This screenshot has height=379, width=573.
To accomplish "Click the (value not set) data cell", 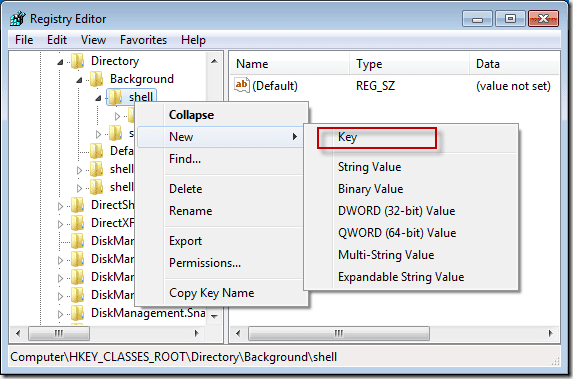I will 513,86.
